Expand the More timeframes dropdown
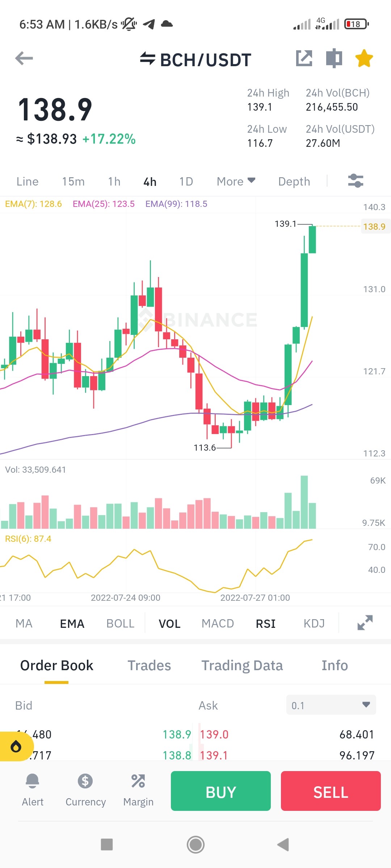This screenshot has width=391, height=868. click(x=236, y=181)
